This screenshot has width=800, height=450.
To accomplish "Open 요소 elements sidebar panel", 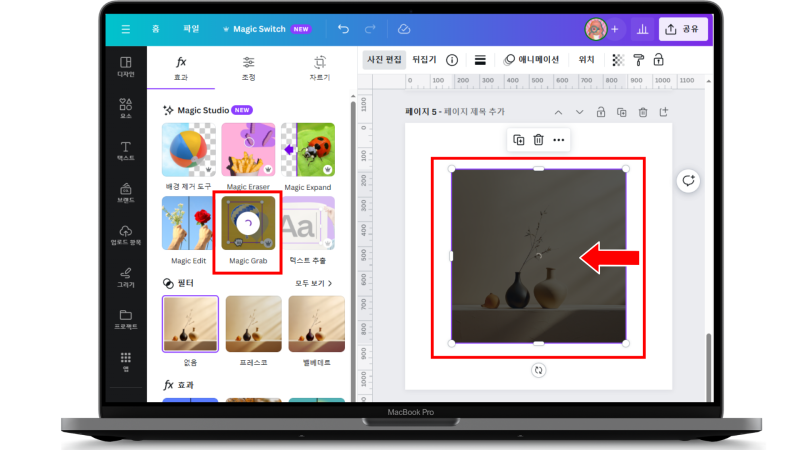I will (x=126, y=108).
